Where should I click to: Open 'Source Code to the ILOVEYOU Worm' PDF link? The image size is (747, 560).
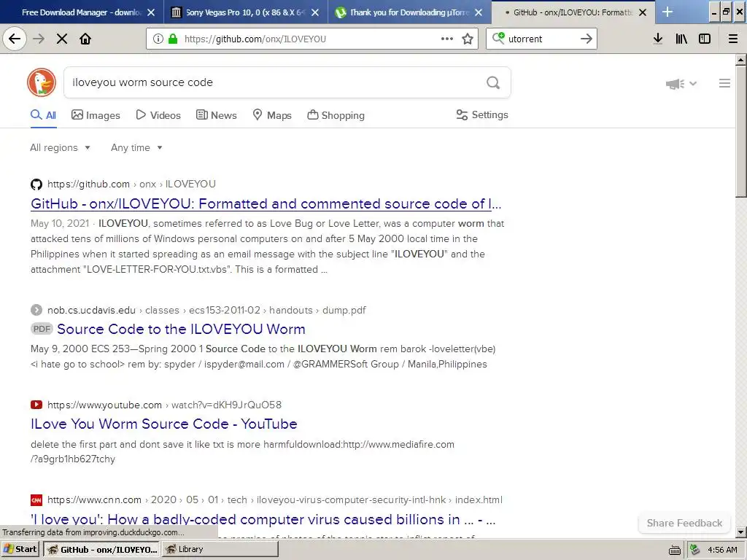click(181, 329)
